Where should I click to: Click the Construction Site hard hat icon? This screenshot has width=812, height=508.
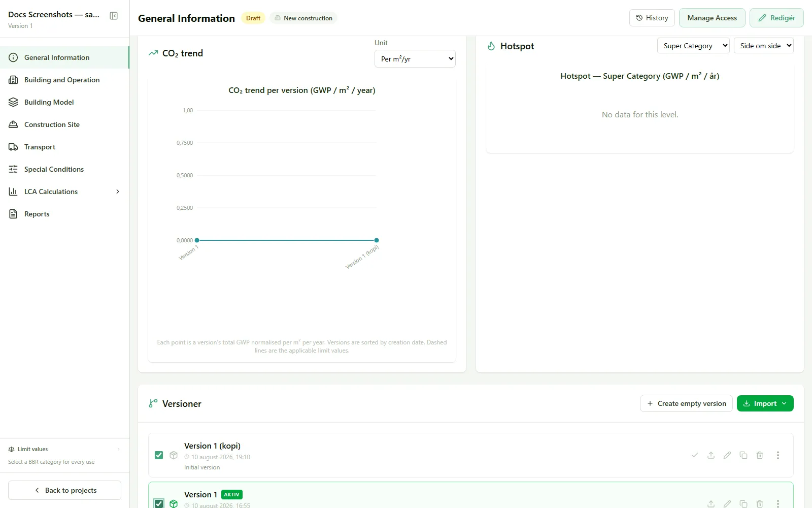13,124
